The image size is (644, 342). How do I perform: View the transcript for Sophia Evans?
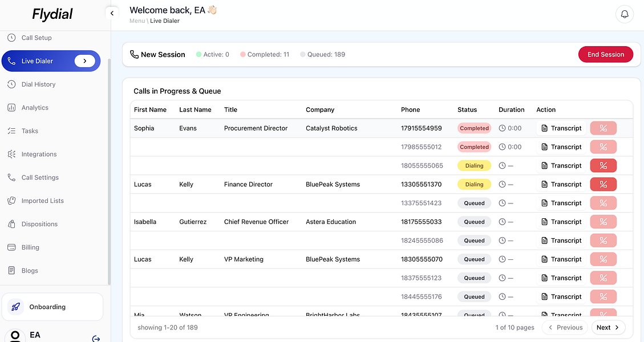click(561, 128)
